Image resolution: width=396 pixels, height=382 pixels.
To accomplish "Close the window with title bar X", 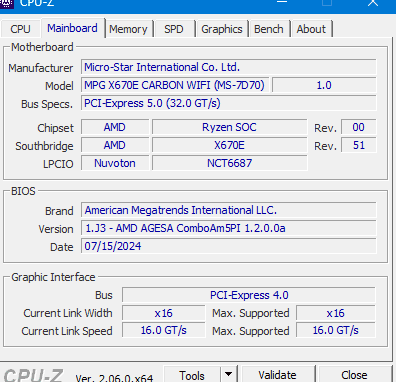I will pos(373,3).
